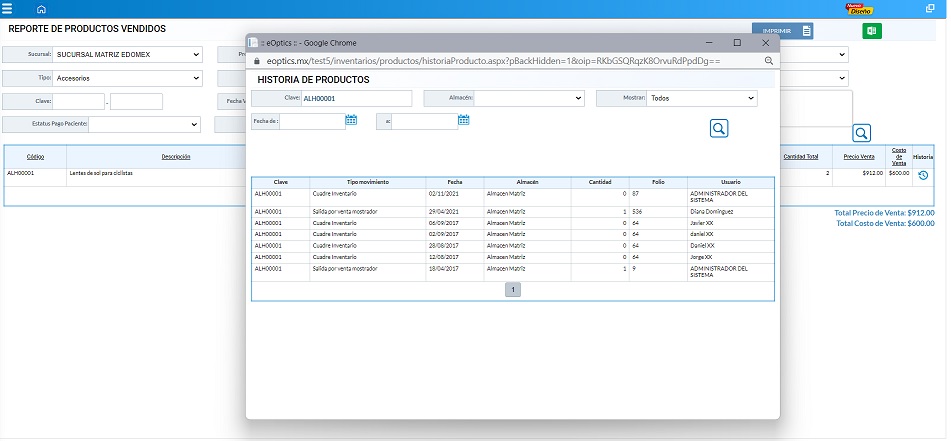Sort by the Cantidad Total column header
This screenshot has width=951, height=441.
pyautogui.click(x=801, y=157)
